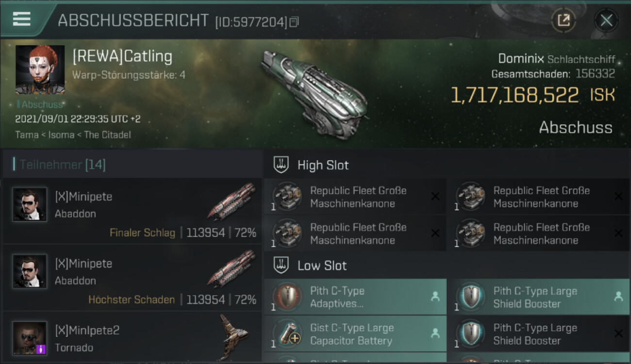Viewport: 631px width, 364px height.
Task: Select first Minipete Finaler Schlag entry
Action: [x=132, y=211]
